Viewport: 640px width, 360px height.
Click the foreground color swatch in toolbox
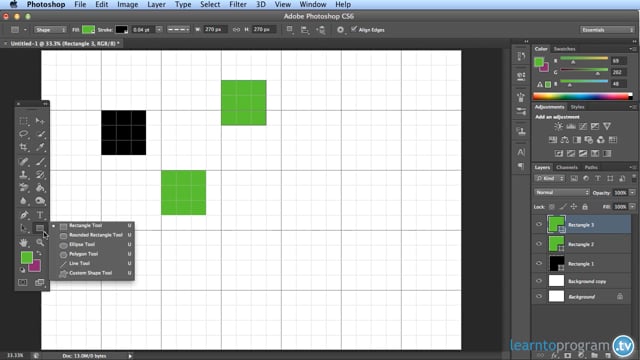coord(27,257)
